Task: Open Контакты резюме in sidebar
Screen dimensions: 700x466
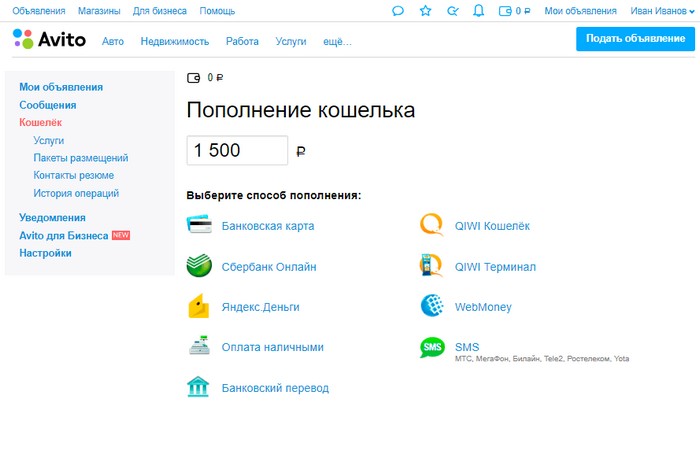Action: click(74, 175)
